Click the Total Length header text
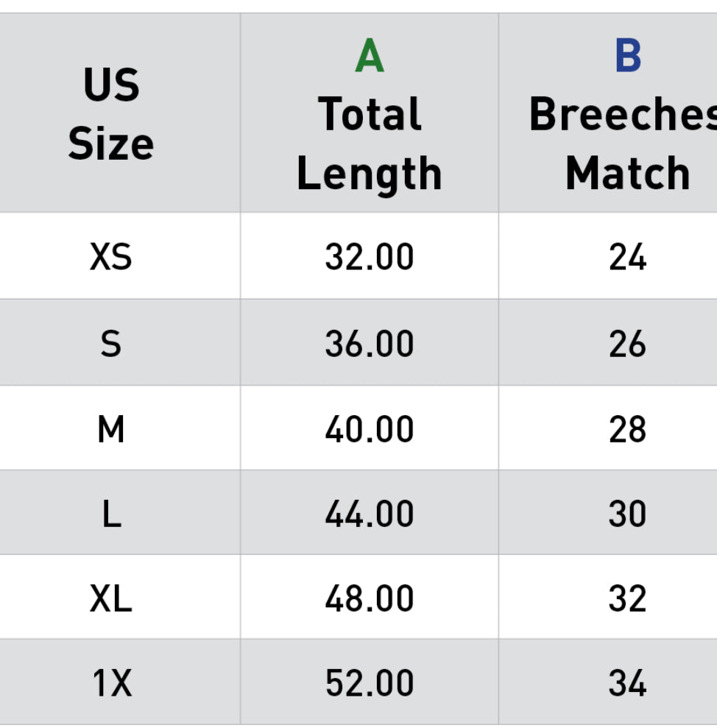The image size is (717, 728). (369, 144)
